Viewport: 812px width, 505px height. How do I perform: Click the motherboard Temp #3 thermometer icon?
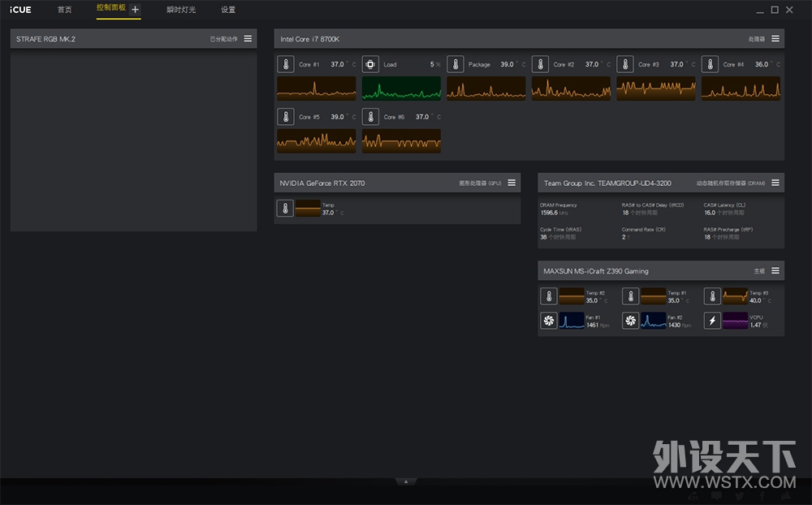tap(712, 296)
